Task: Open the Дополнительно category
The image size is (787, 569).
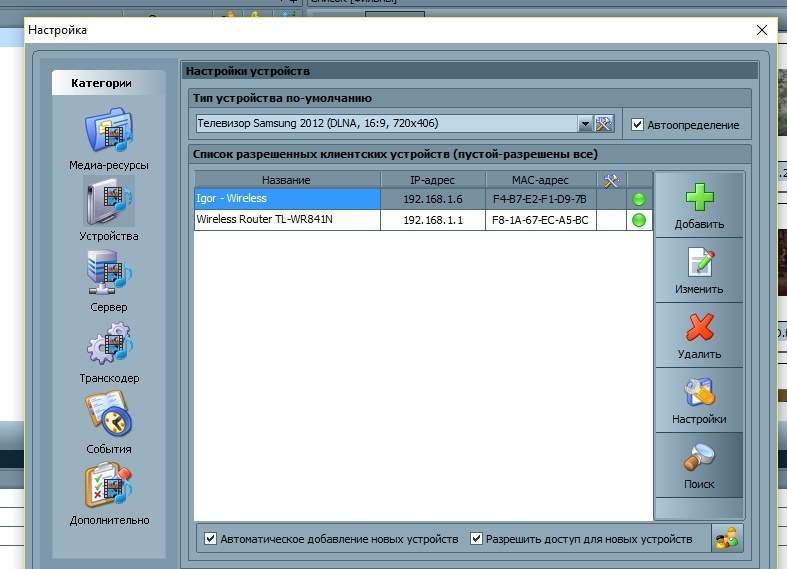Action: 109,490
